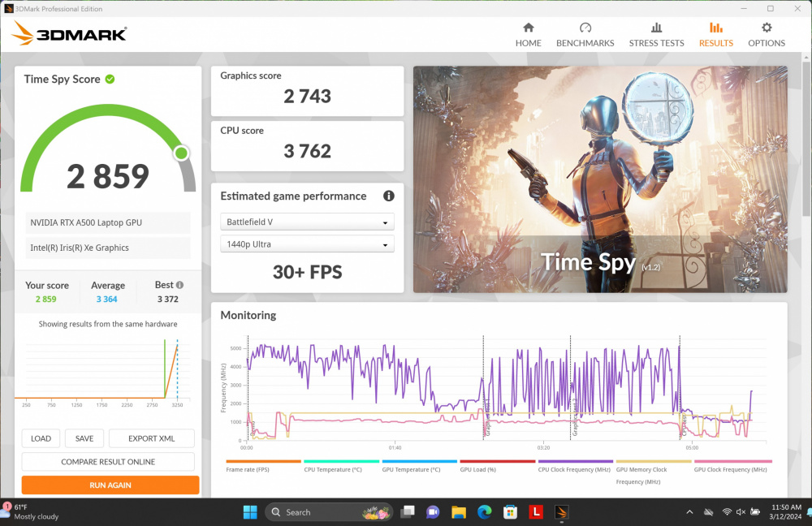Open the STRESS TESTS tab
This screenshot has width=812, height=526.
click(x=656, y=35)
